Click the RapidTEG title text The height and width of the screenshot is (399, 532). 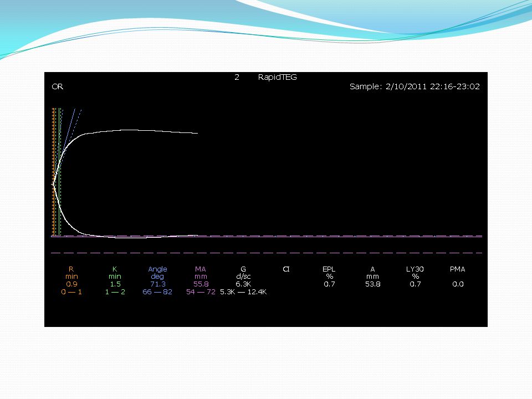(x=277, y=78)
